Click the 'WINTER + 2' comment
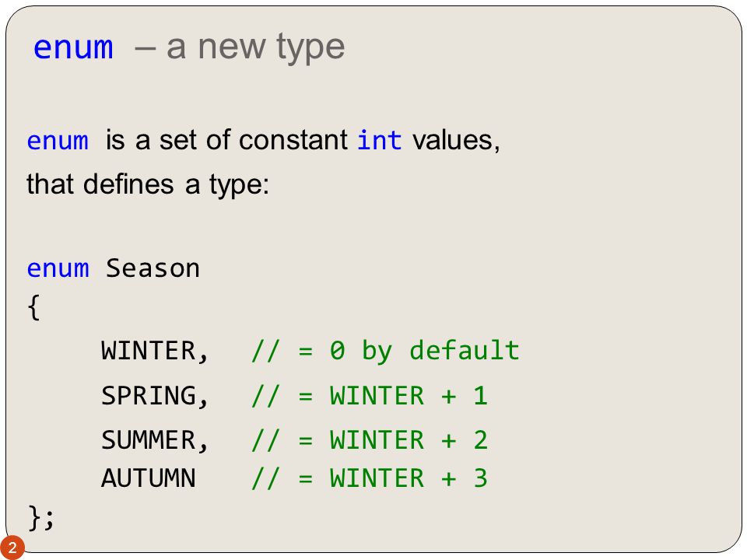This screenshot has width=747, height=560. coord(409,440)
